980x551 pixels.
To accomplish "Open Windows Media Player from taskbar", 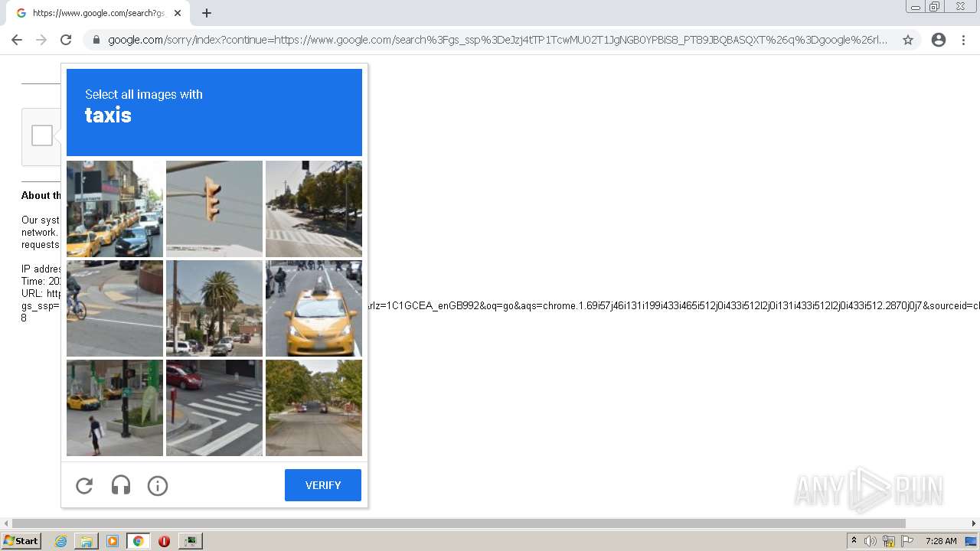I will click(x=113, y=541).
